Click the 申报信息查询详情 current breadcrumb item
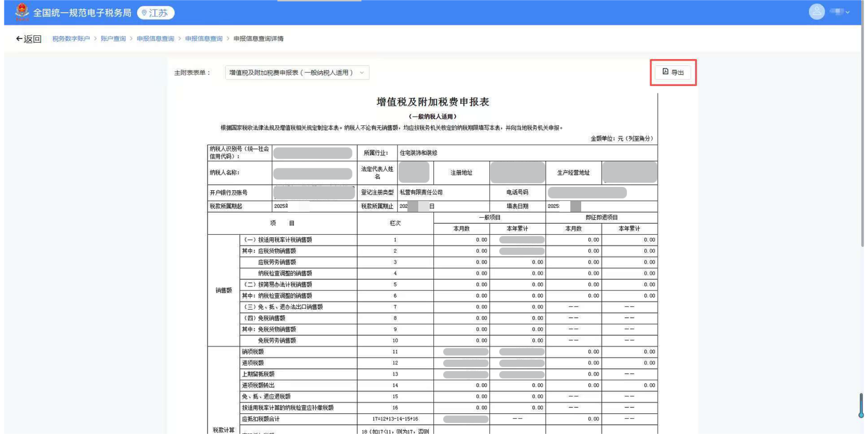 tap(259, 39)
